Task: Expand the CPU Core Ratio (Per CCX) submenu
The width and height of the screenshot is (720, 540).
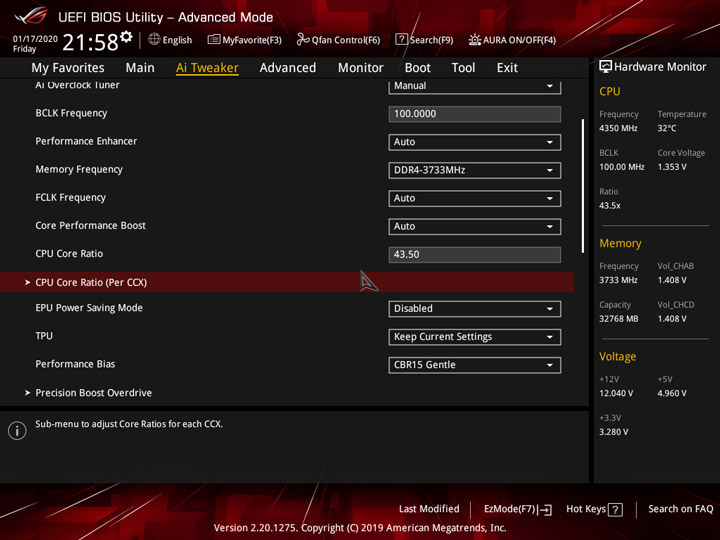Action: 287,282
